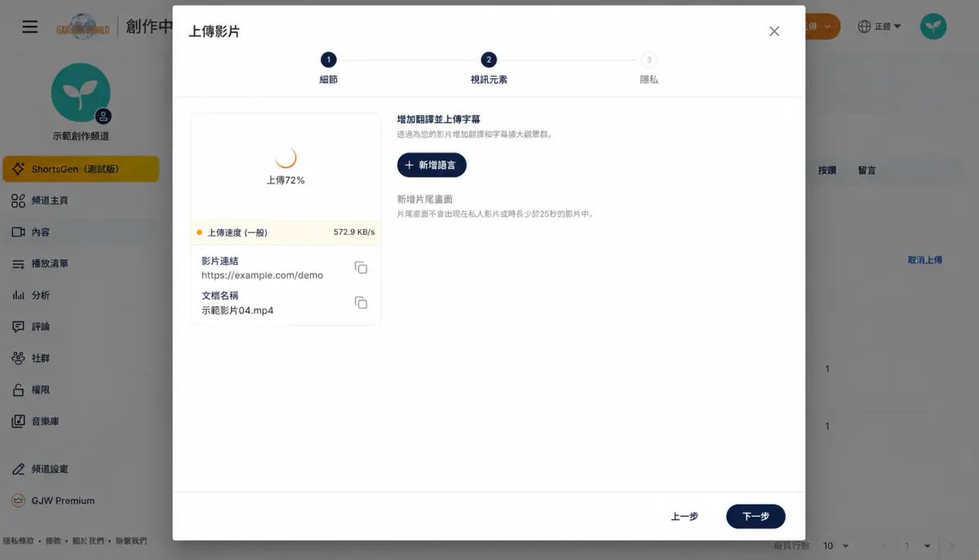Open the page number dropdown
The height and width of the screenshot is (560, 979).
click(917, 546)
